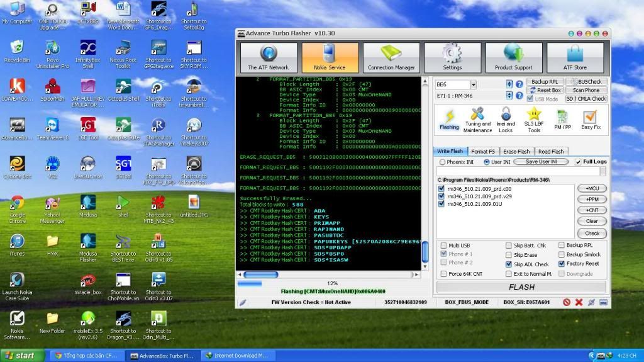Select Tuning and Maintenance tool
The height and width of the screenshot is (362, 644).
click(x=477, y=120)
